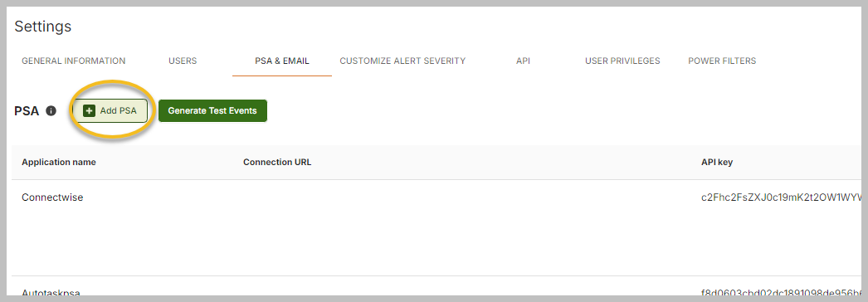Select the Connectwise row entry

pyautogui.click(x=52, y=197)
